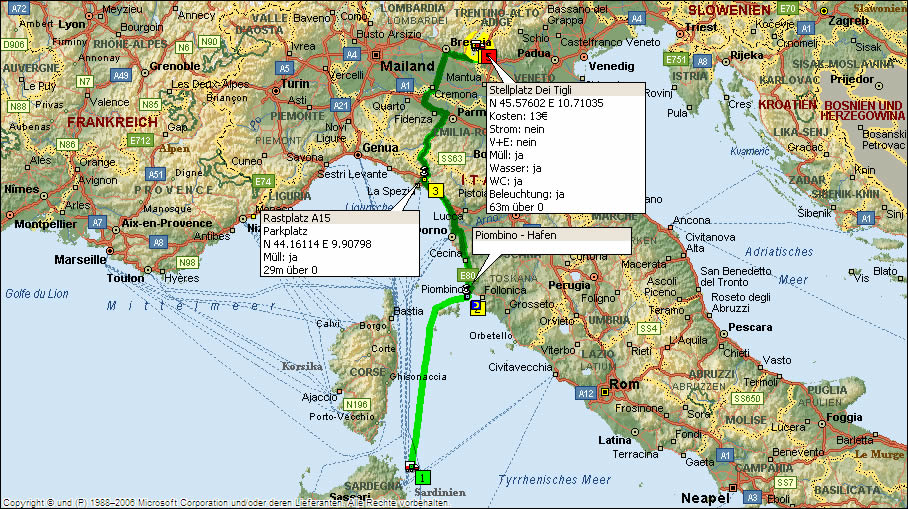Click the Rom city label
The height and width of the screenshot is (509, 908).
point(624,384)
